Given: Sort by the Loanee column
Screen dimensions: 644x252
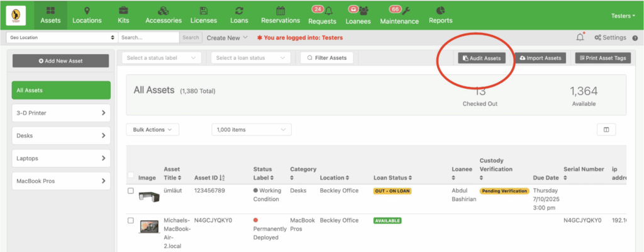Looking at the screenshot, I should coord(462,173).
